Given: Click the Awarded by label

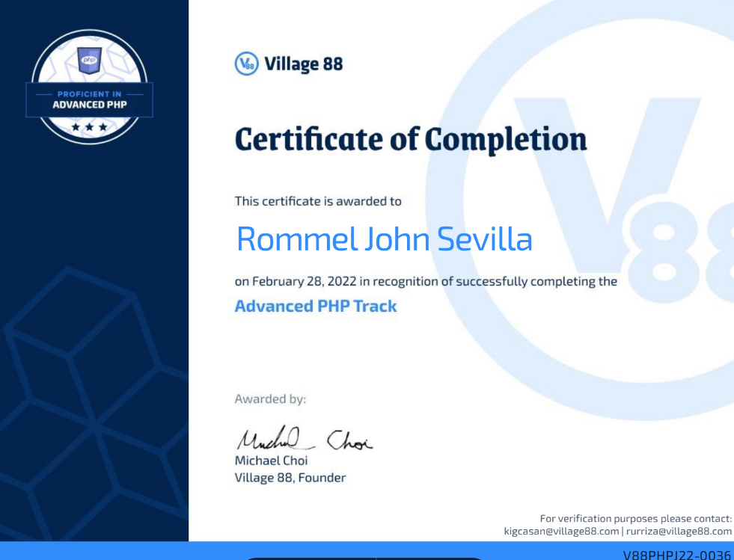Looking at the screenshot, I should [x=270, y=399].
